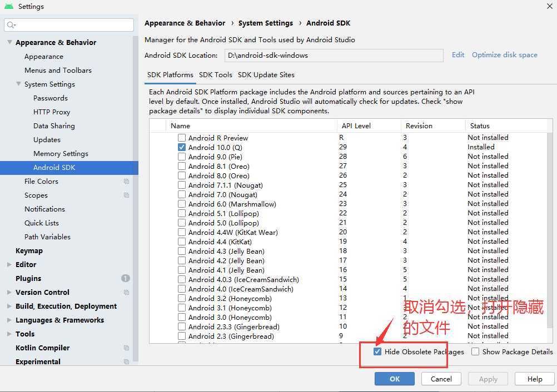Select Appearance in the settings tree
This screenshot has height=392, width=557.
(x=44, y=57)
